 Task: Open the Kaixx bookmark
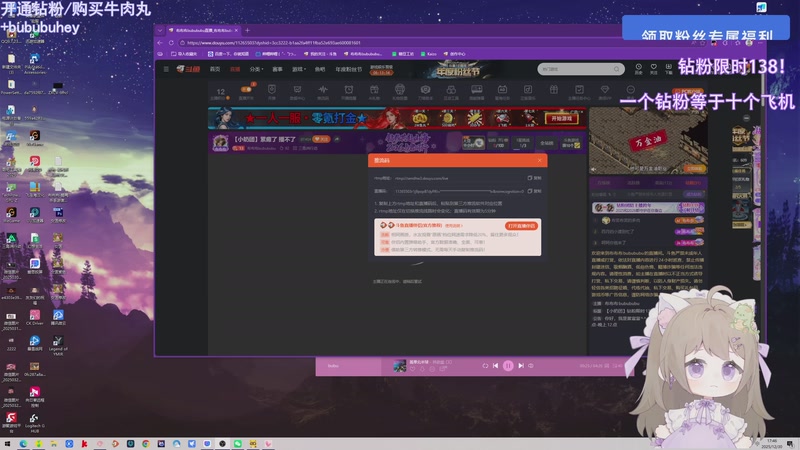pos(429,54)
